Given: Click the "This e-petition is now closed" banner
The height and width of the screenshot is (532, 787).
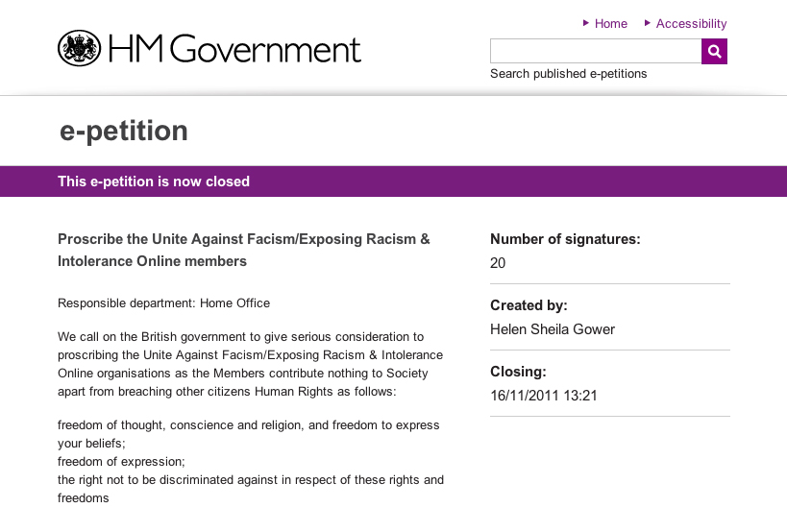Looking at the screenshot, I should tap(154, 181).
